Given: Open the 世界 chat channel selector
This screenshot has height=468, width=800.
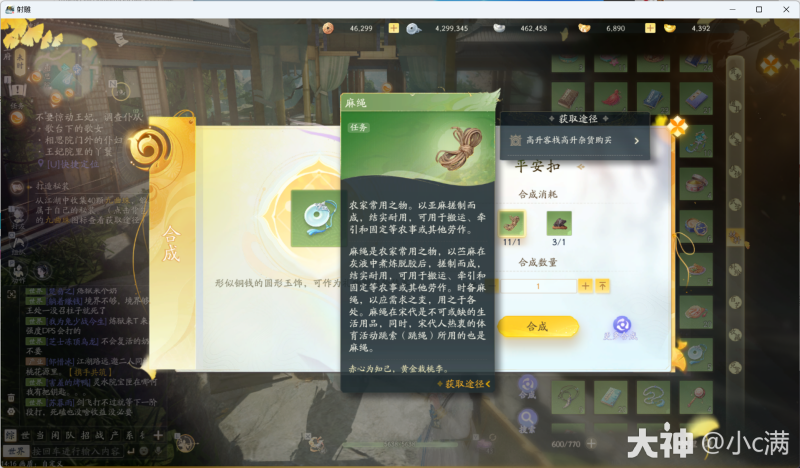Looking at the screenshot, I should click(16, 451).
